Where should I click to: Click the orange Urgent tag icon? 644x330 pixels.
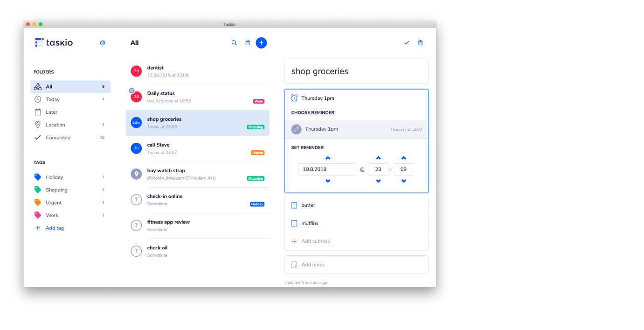(x=38, y=203)
